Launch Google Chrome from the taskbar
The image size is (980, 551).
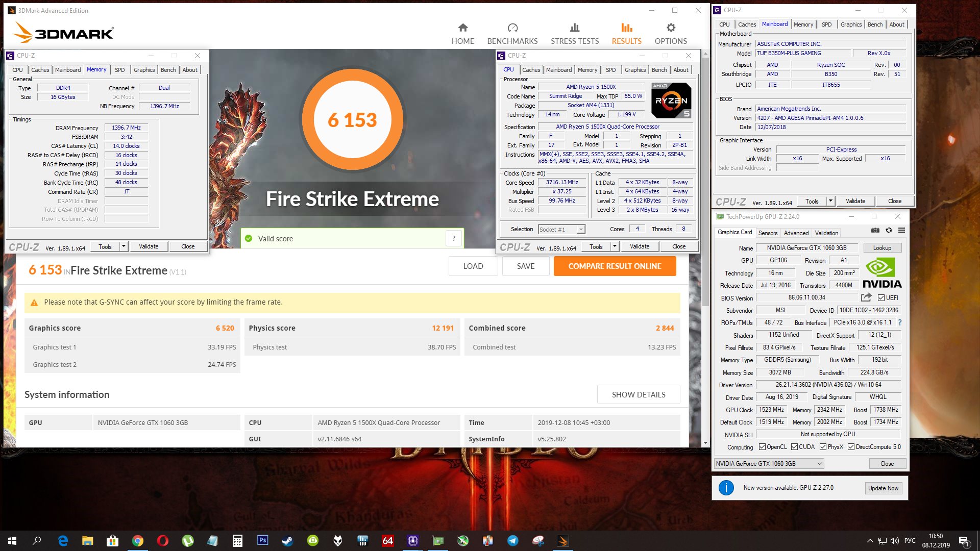click(138, 541)
